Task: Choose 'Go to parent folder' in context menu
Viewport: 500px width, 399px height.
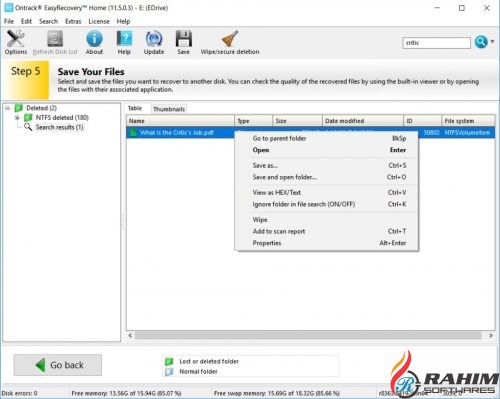Action: click(x=327, y=138)
